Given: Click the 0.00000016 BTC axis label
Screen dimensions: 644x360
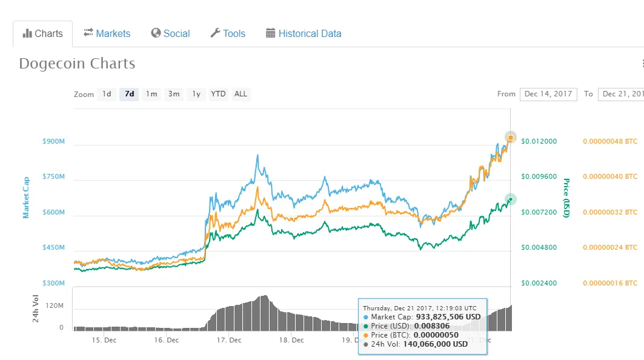Looking at the screenshot, I should (610, 283).
